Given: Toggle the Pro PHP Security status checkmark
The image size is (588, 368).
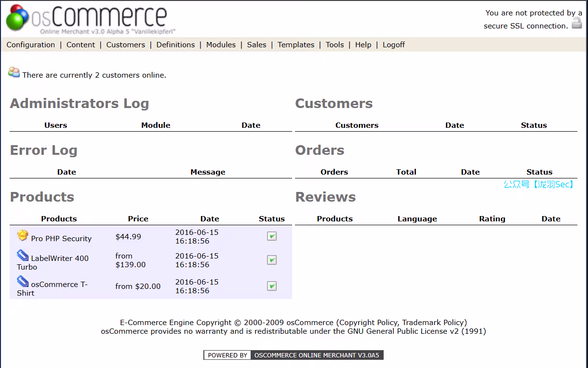Looking at the screenshot, I should click(x=272, y=236).
